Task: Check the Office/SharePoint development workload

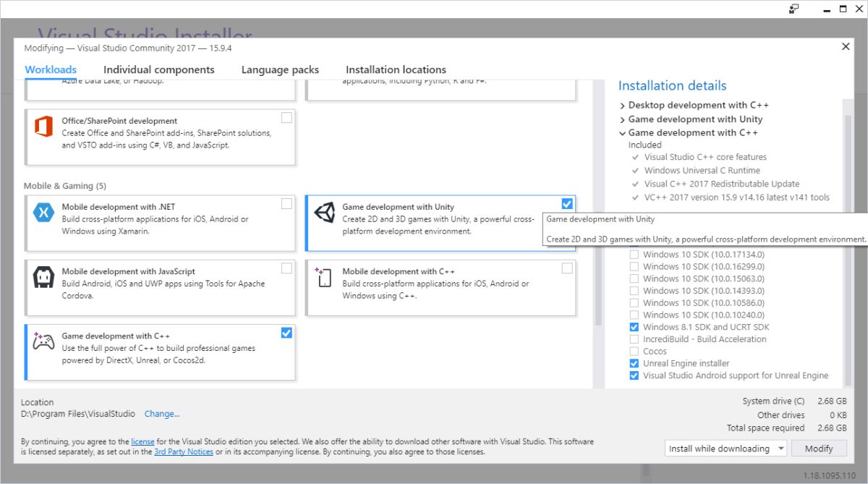Action: tap(286, 117)
